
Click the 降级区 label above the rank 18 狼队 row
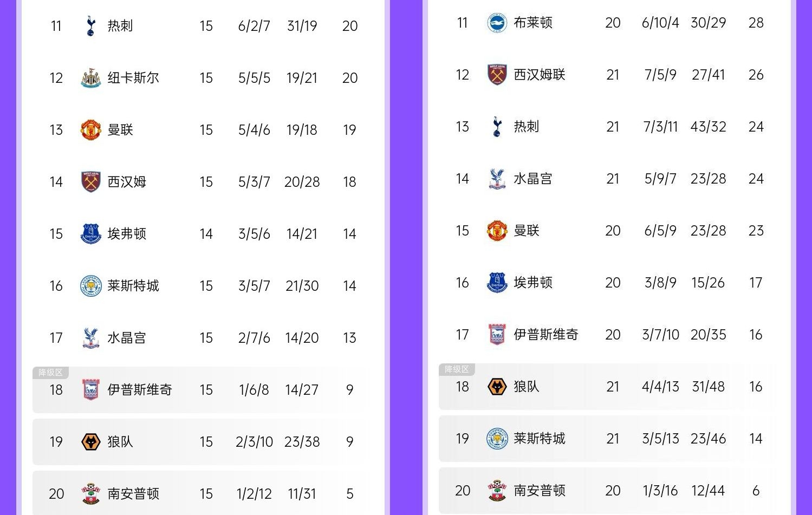point(457,369)
